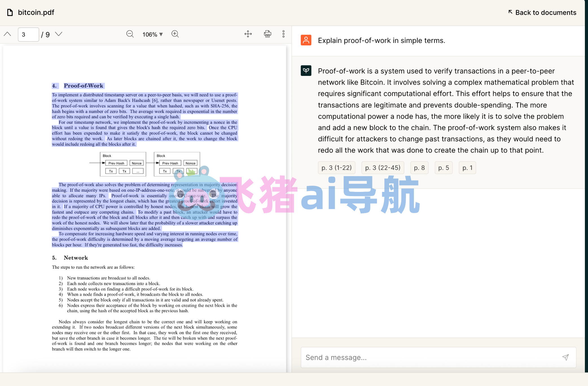Click the orange user avatar icon
Viewport: 588px width, 386px height.
tap(306, 40)
